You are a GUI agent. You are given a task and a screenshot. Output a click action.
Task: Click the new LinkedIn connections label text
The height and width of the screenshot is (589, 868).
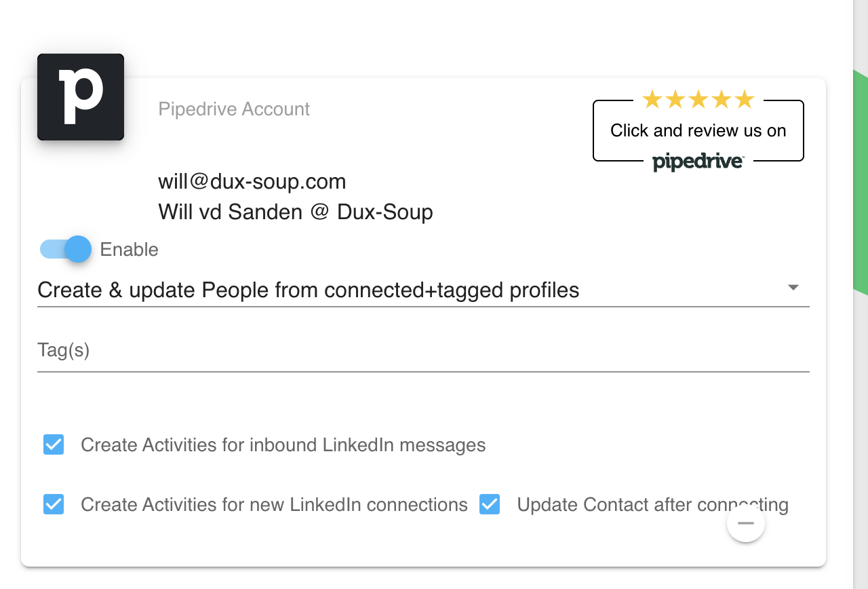(x=274, y=505)
